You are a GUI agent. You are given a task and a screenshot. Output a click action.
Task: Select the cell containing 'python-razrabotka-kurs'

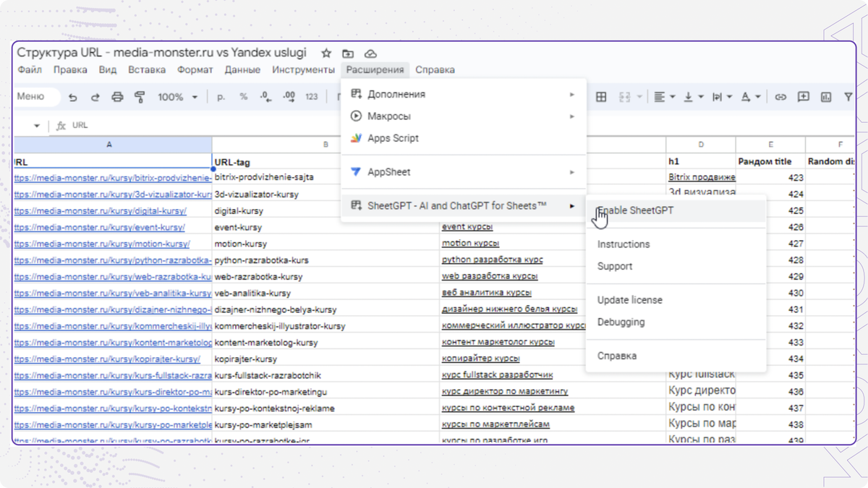tap(325, 260)
